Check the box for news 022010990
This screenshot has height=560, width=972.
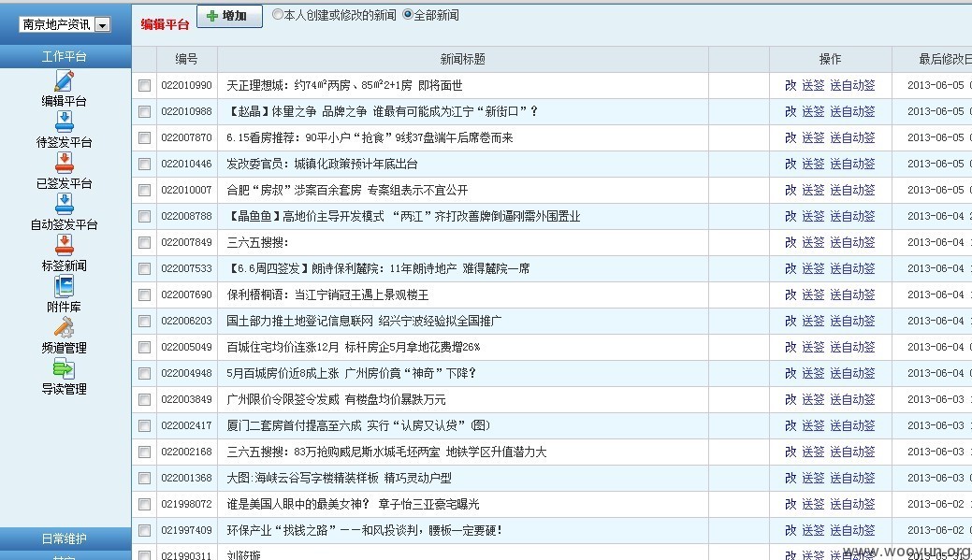tap(144, 85)
